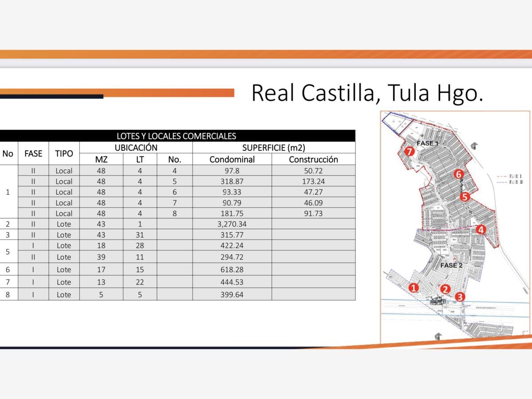Select red map marker number 2
Image resolution: width=532 pixels, height=399 pixels.
(x=446, y=289)
